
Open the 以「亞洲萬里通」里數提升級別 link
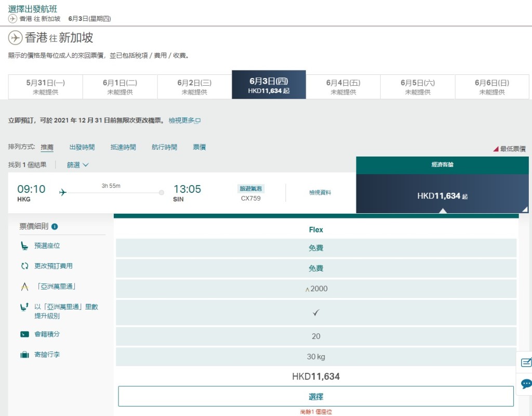pyautogui.click(x=66, y=311)
